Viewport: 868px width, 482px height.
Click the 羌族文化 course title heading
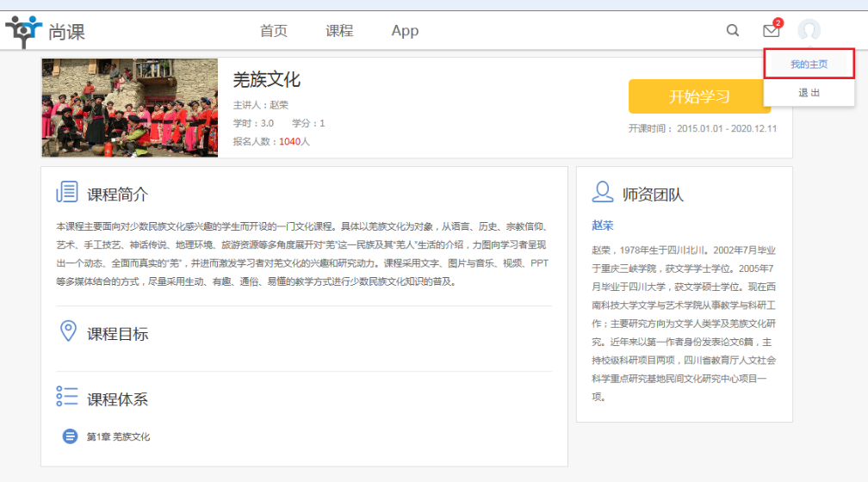click(267, 80)
